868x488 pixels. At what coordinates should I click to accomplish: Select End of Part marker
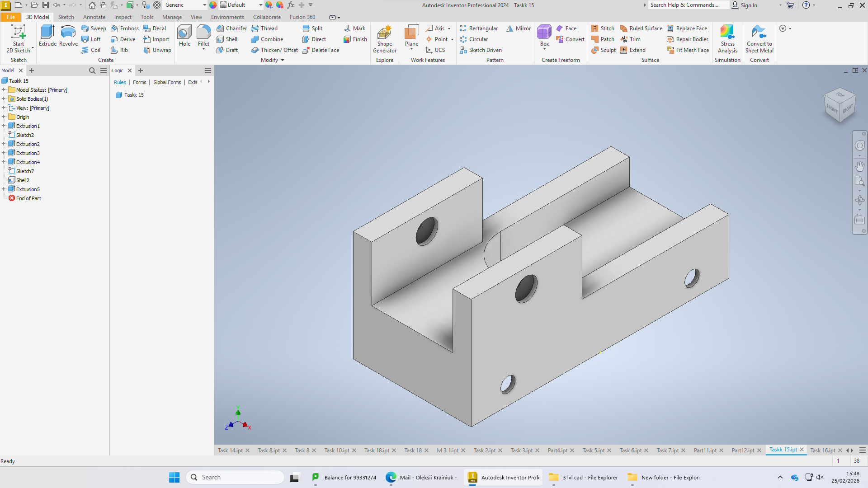point(28,198)
